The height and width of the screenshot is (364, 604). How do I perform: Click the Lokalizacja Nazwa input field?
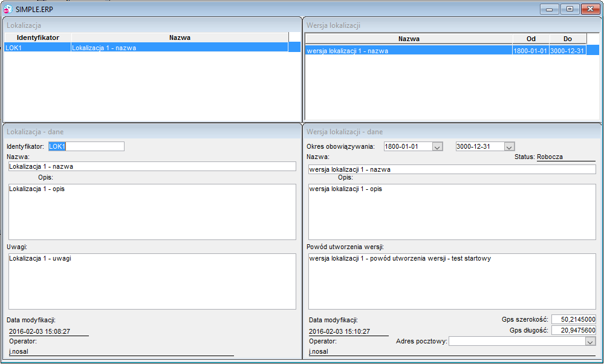tap(152, 166)
